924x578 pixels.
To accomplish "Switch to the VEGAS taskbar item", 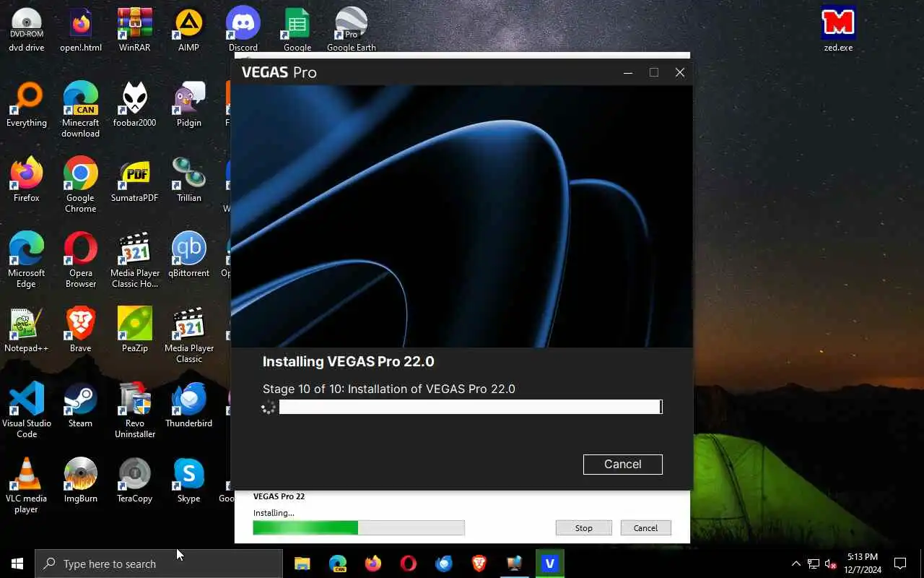I will (549, 564).
